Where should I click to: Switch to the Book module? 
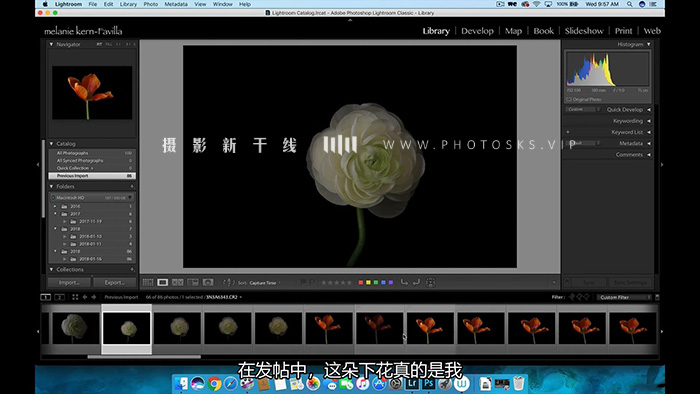tap(543, 31)
